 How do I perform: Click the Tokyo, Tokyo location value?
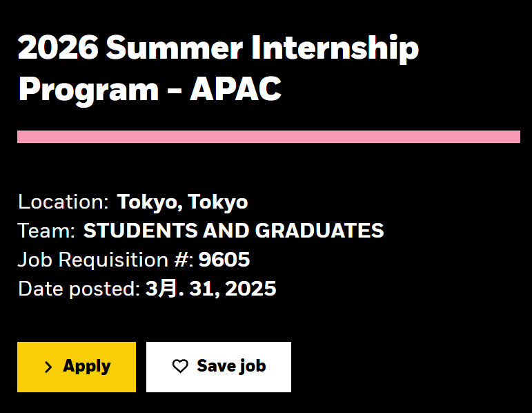pyautogui.click(x=182, y=202)
